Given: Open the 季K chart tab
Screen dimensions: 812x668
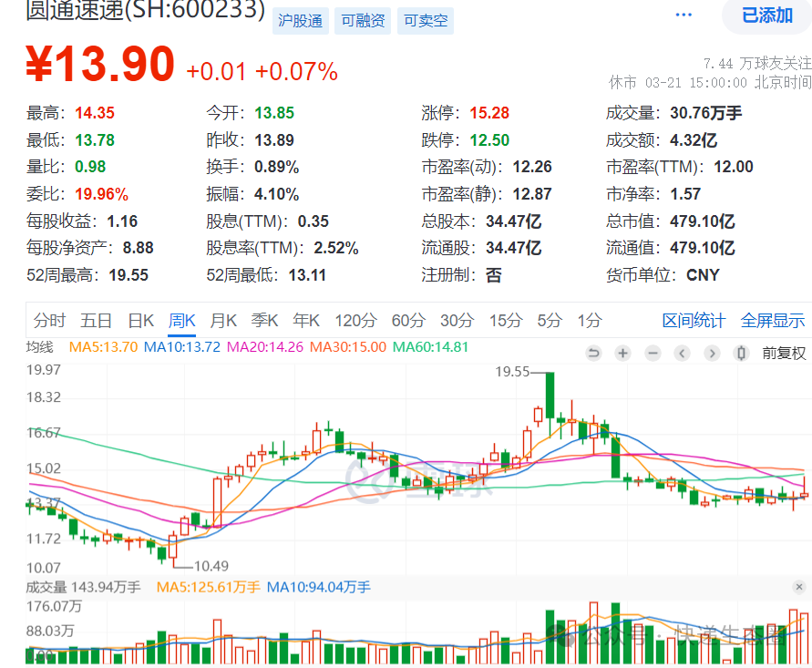Looking at the screenshot, I should [264, 321].
